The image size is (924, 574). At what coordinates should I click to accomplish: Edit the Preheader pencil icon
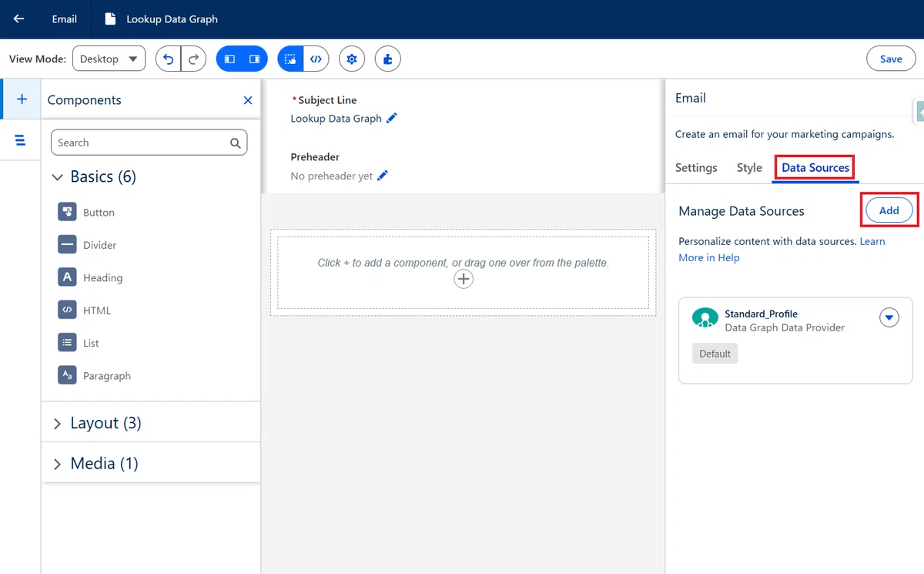[383, 176]
